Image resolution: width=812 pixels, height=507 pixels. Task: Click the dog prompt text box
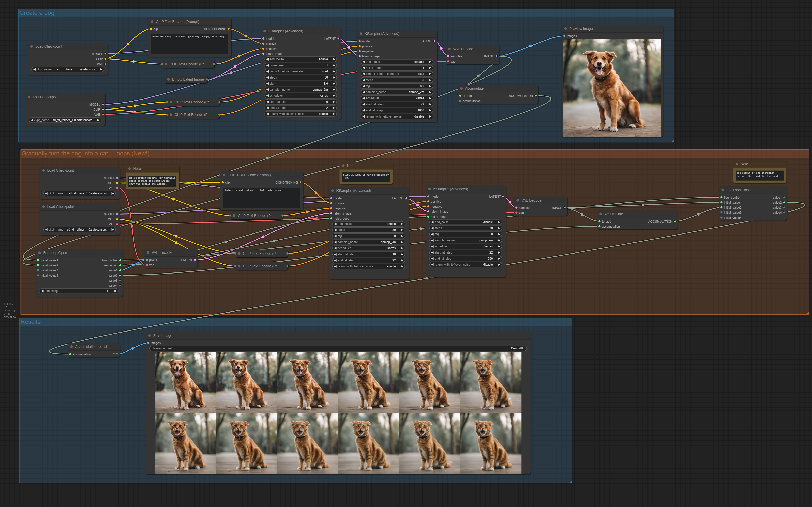(189, 45)
